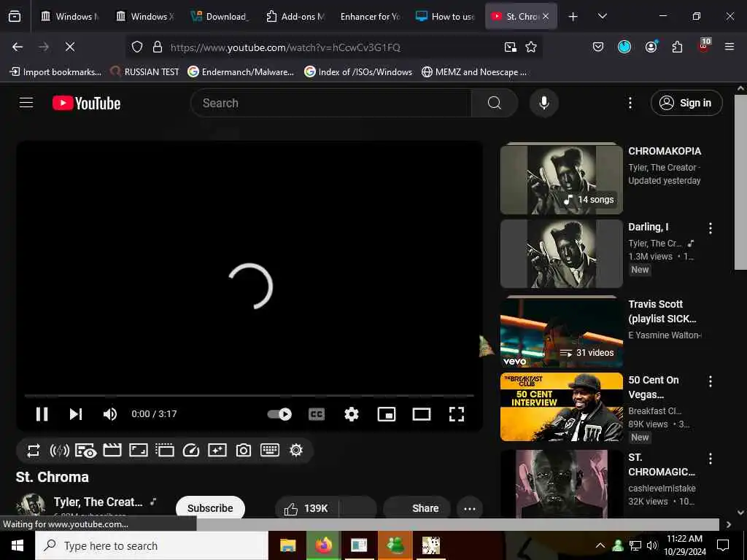Click the loop video enhancer icon
This screenshot has width=747, height=560.
[33, 451]
